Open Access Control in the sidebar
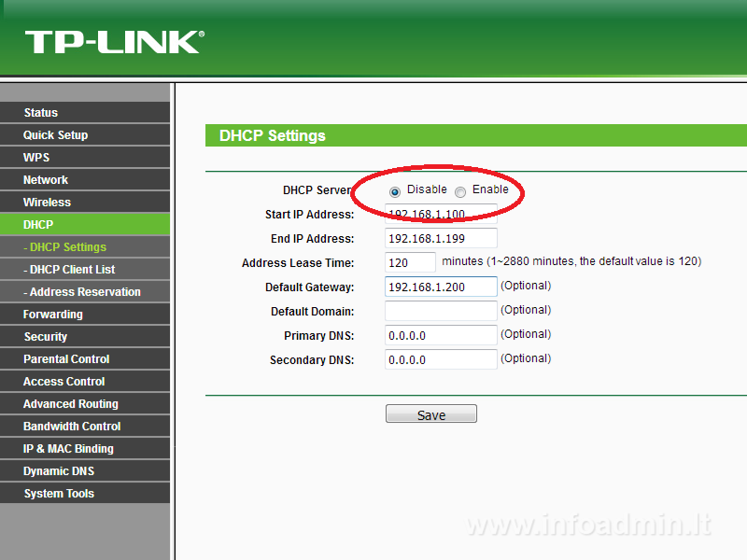The width and height of the screenshot is (747, 560). tap(85, 381)
